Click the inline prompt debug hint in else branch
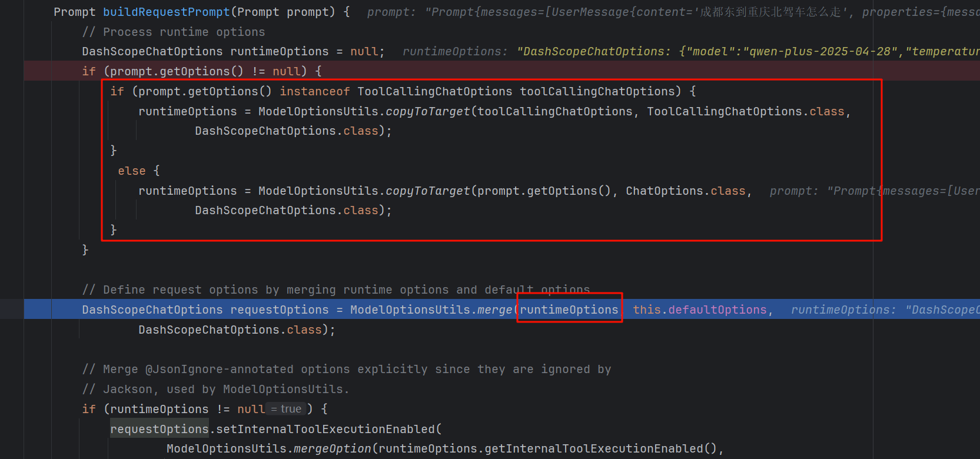The width and height of the screenshot is (980, 459). click(x=875, y=191)
